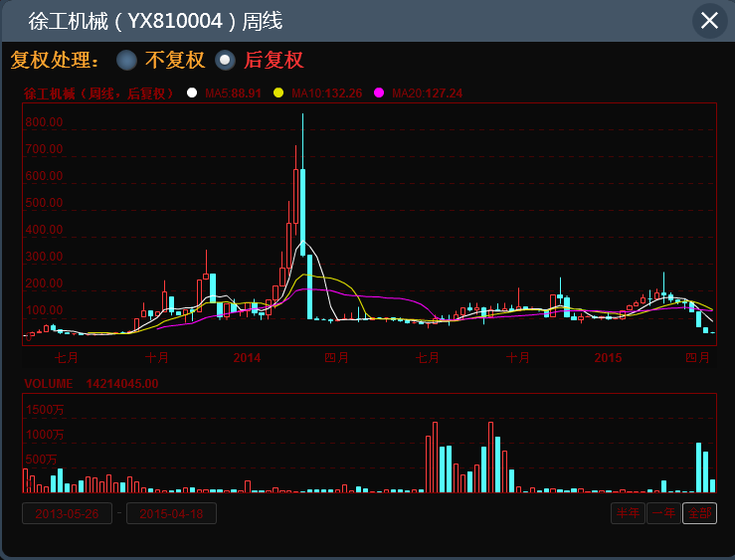The height and width of the screenshot is (560, 735).
Task: Click the 800.00 price axis label
Action: coord(44,122)
